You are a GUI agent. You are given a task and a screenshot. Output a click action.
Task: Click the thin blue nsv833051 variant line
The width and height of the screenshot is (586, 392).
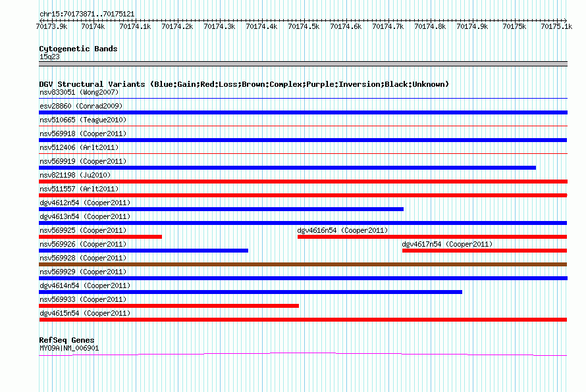(303, 99)
